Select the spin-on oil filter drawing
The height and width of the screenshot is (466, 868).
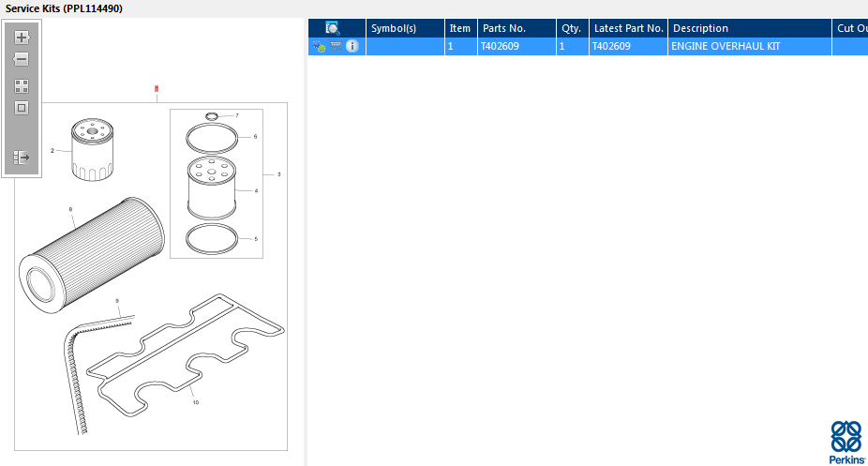click(x=93, y=149)
